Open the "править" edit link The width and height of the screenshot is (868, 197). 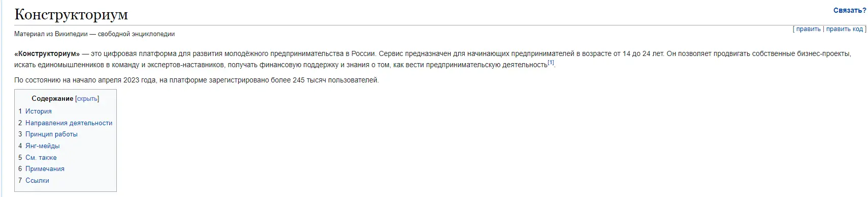pos(808,29)
